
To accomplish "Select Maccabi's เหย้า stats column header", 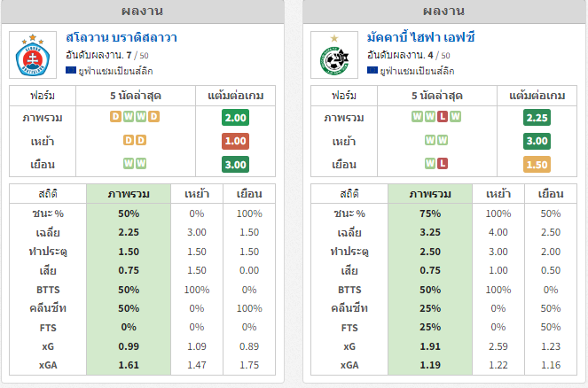I will (498, 194).
